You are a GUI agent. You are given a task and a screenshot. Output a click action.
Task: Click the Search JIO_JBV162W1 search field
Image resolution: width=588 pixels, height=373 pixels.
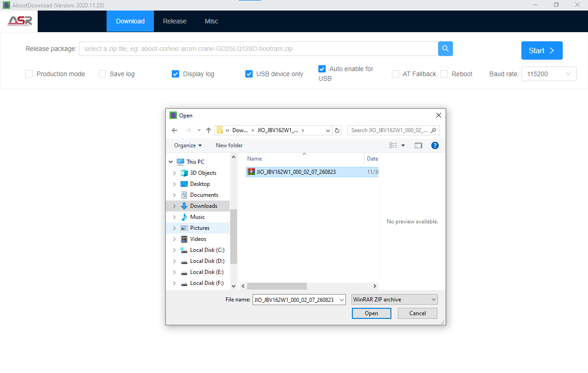(x=390, y=130)
